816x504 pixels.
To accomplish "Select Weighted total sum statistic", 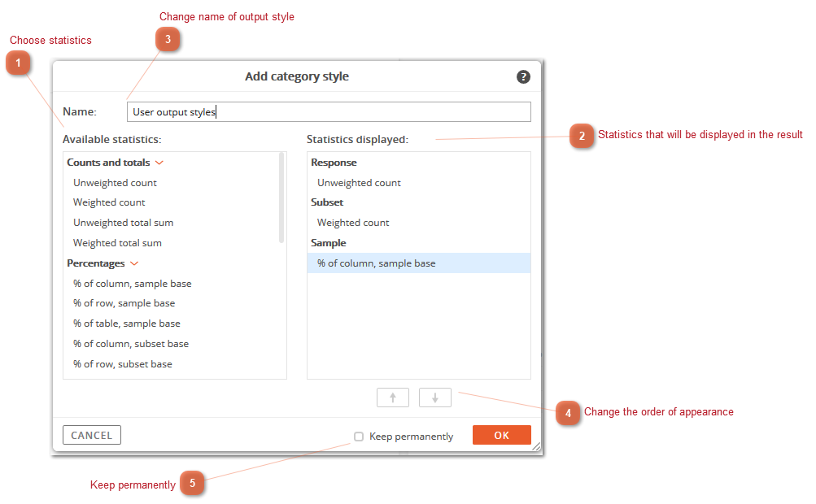I will pyautogui.click(x=118, y=243).
